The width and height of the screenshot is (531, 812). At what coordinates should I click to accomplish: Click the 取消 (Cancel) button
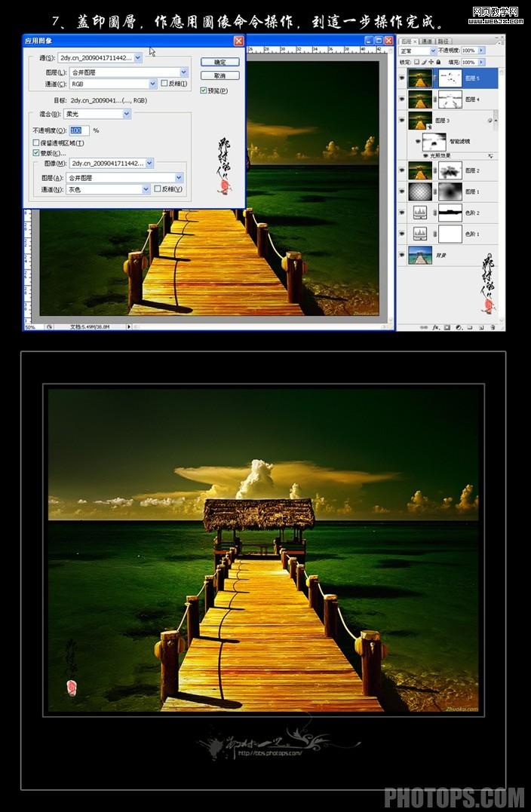click(219, 75)
